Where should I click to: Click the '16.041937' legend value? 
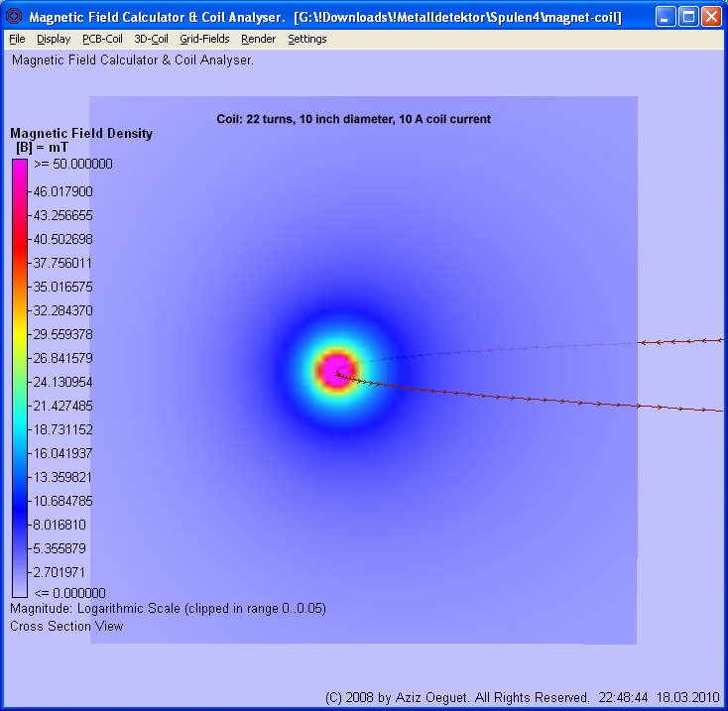click(63, 453)
